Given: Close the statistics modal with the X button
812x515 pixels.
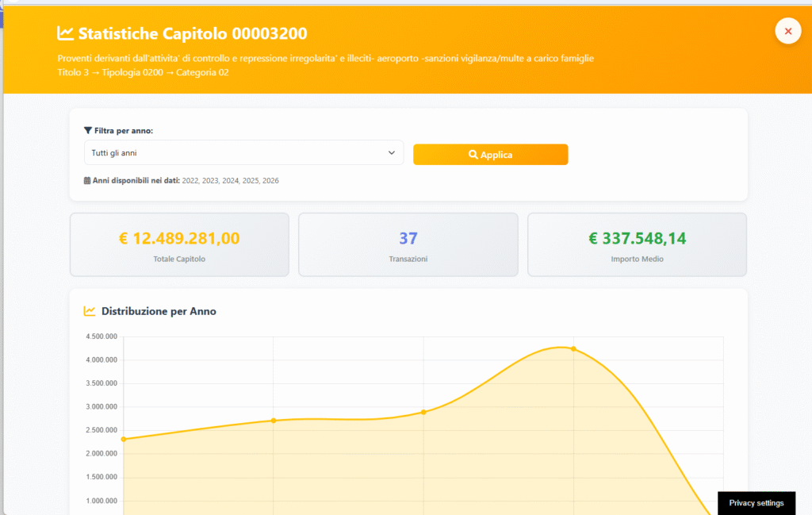Looking at the screenshot, I should 787,31.
